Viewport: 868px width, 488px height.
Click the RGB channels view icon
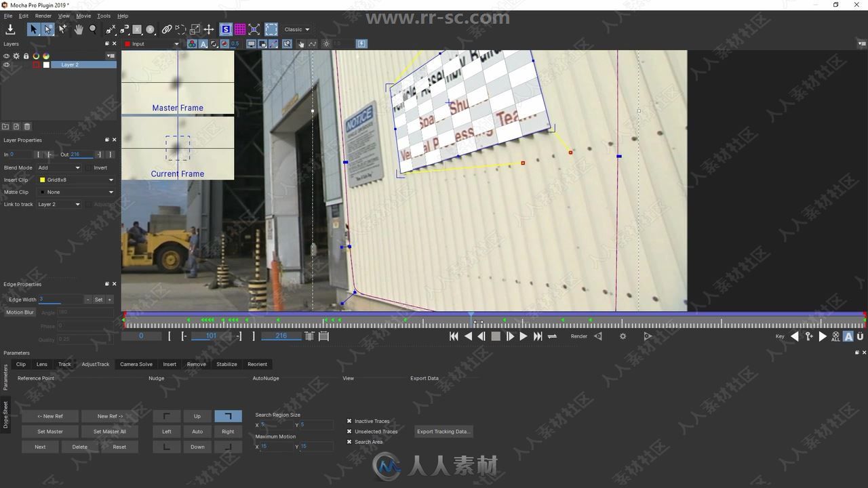(192, 44)
